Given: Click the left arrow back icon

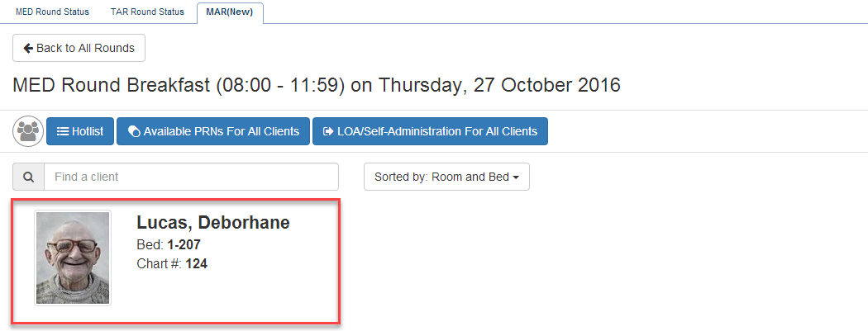Looking at the screenshot, I should point(28,48).
